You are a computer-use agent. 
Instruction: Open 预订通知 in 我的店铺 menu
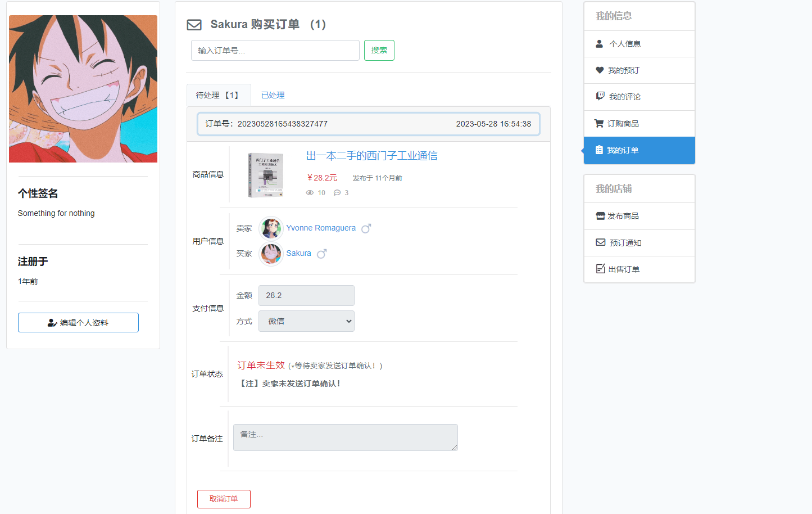pos(639,243)
